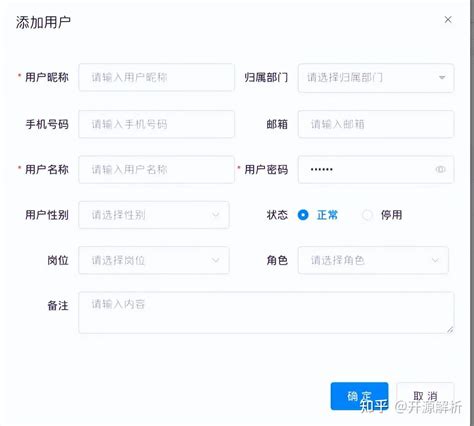Expand the 归属部门 dropdown arrow
The height and width of the screenshot is (426, 474).
coord(442,78)
